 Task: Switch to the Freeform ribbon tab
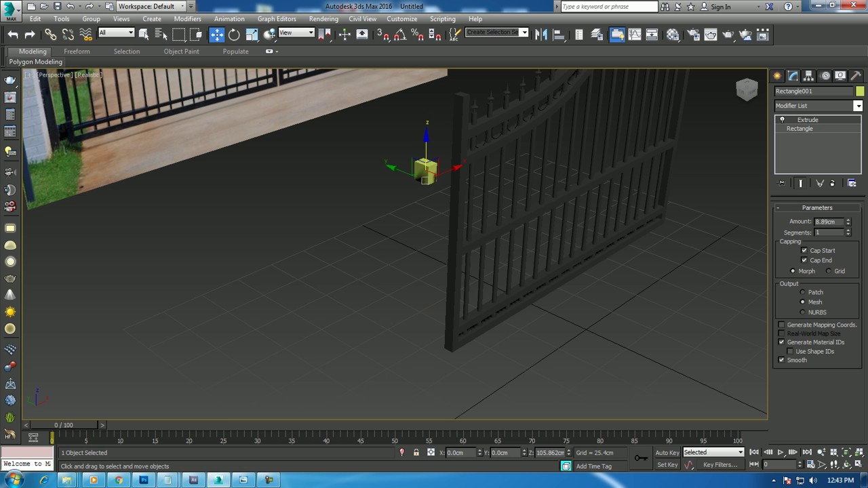77,52
